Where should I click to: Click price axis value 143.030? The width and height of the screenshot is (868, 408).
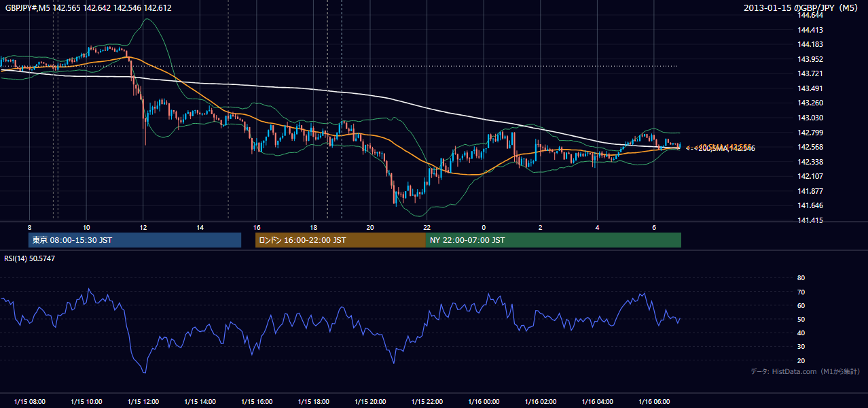(811, 118)
